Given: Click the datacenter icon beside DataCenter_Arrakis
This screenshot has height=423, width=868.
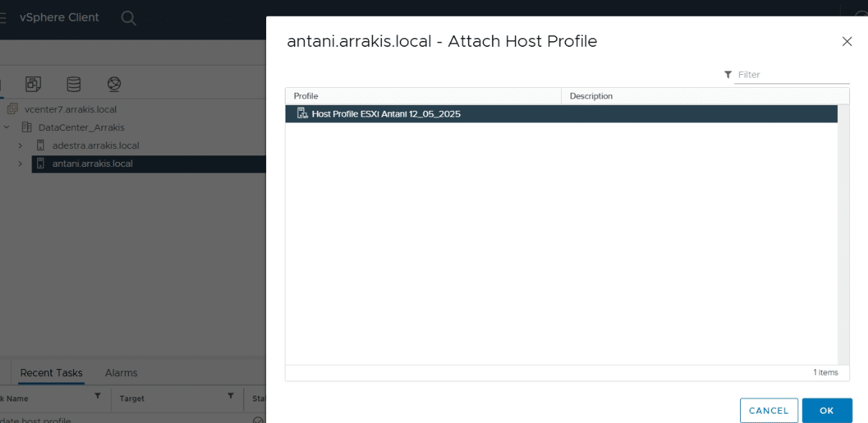Looking at the screenshot, I should click(x=27, y=127).
